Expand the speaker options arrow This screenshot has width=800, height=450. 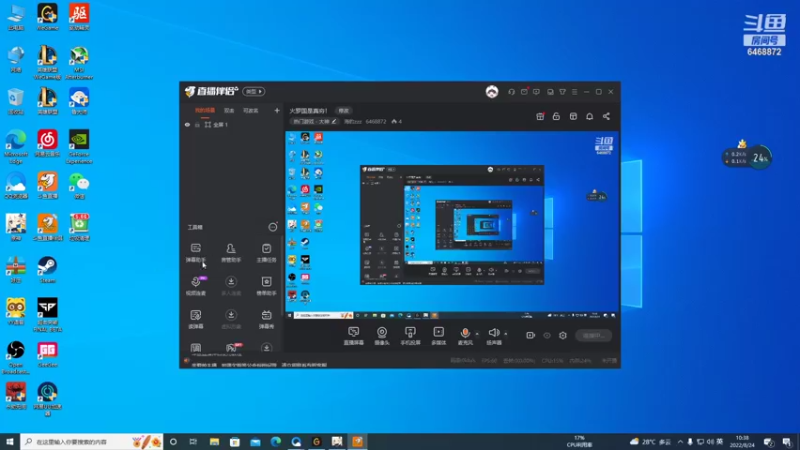click(506, 334)
